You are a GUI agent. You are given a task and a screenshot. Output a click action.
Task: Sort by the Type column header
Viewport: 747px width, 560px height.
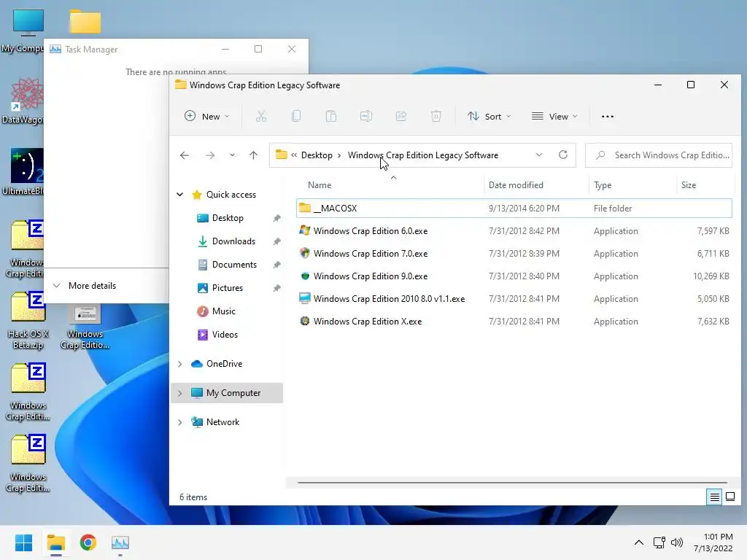coord(602,185)
